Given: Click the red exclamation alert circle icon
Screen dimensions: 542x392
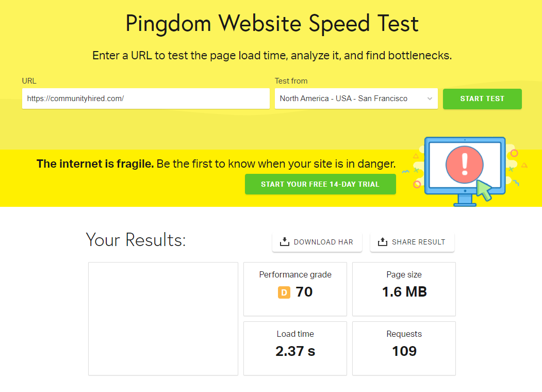Looking at the screenshot, I should coord(464,164).
